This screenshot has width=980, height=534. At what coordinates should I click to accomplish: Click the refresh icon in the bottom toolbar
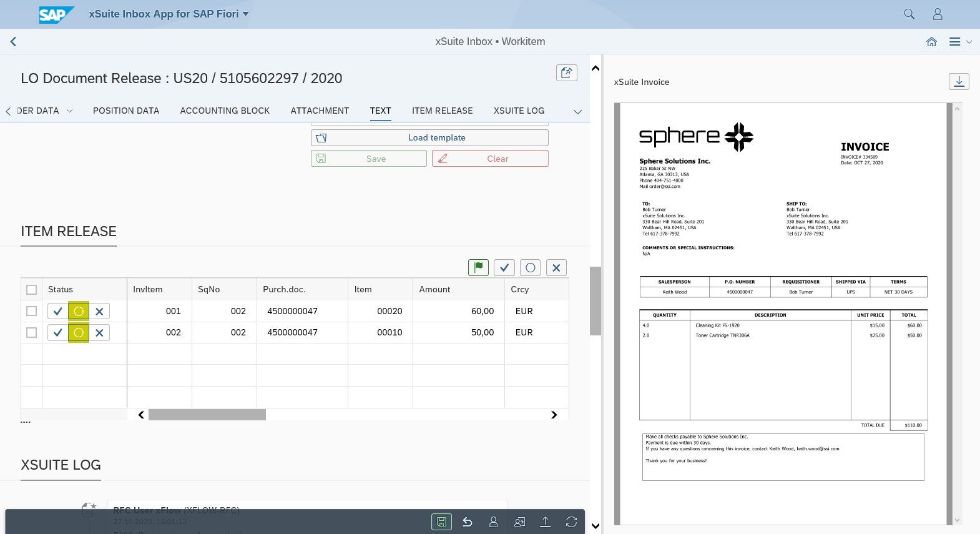coord(571,522)
